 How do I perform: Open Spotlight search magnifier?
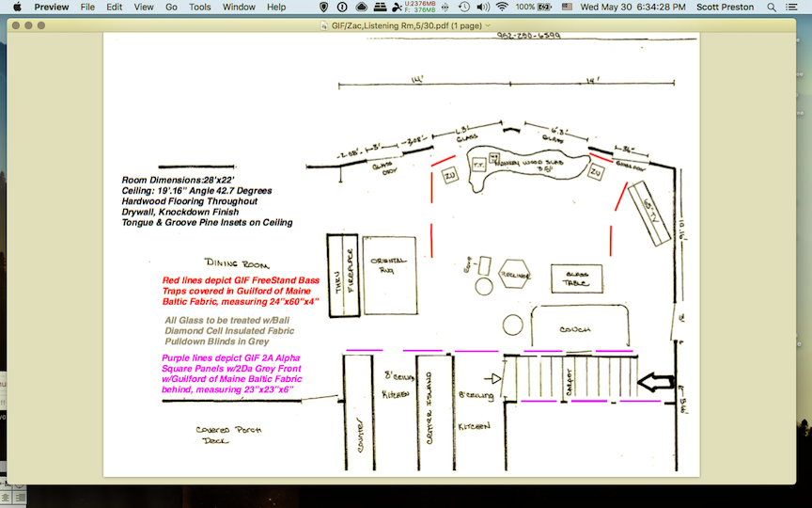click(x=772, y=7)
